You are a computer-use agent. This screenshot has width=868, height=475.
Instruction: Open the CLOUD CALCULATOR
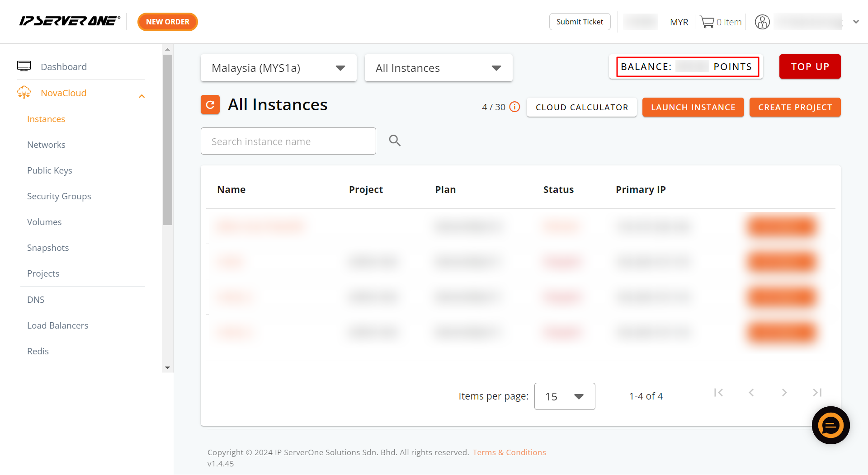click(582, 107)
